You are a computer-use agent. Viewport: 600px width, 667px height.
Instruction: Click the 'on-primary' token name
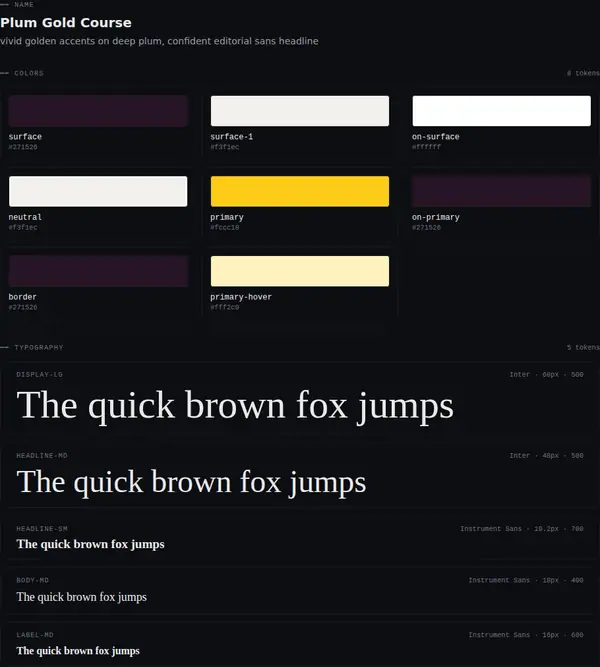[x=436, y=217]
